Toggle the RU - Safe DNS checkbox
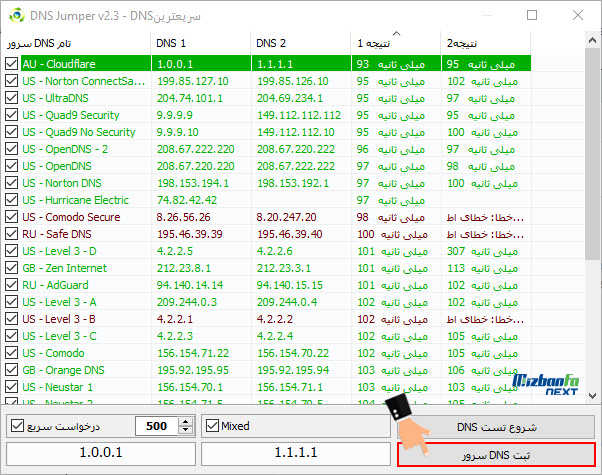The width and height of the screenshot is (602, 475). [x=12, y=234]
